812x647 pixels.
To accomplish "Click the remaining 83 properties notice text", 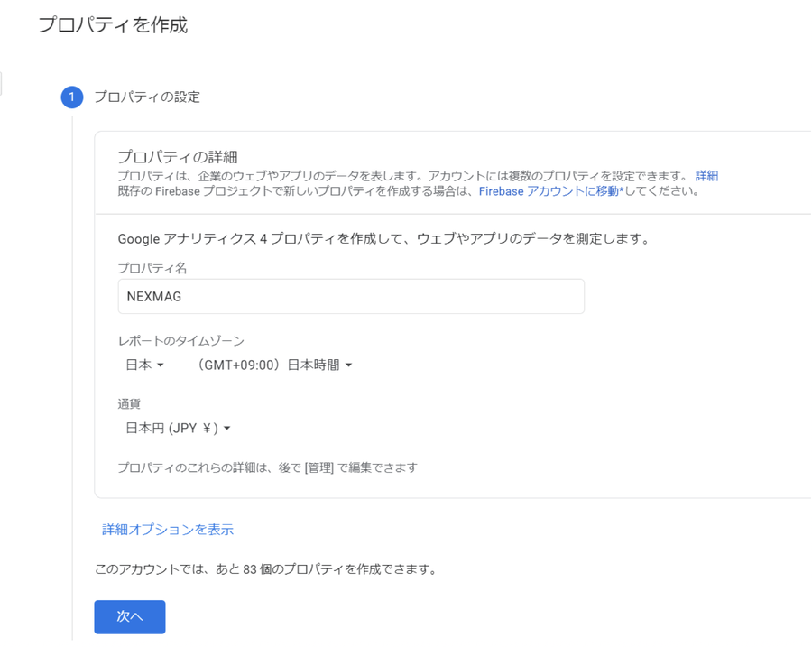I will tap(265, 570).
